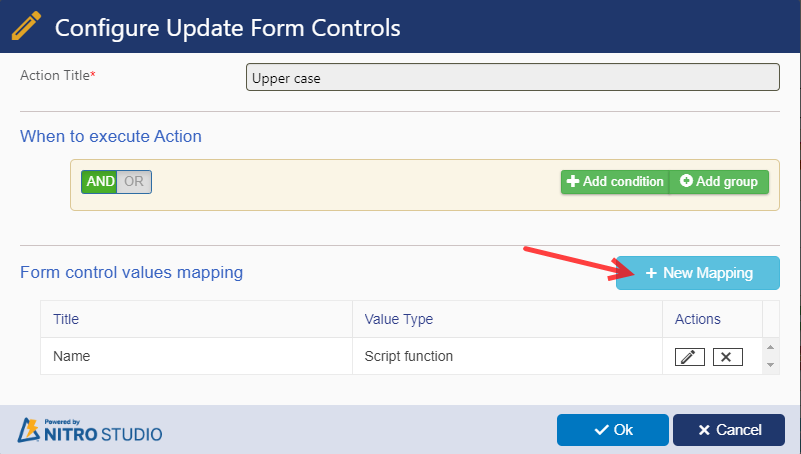This screenshot has height=454, width=801.
Task: Sort by the Value Type column header
Action: click(x=398, y=319)
